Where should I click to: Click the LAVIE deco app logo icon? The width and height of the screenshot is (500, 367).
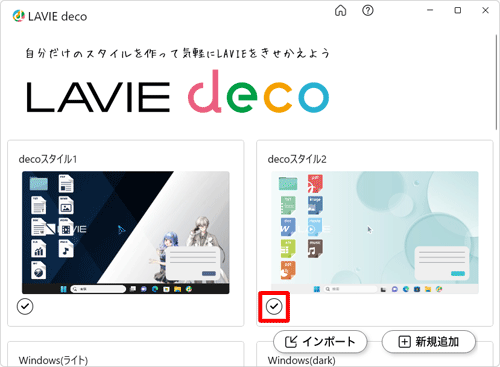(x=18, y=16)
